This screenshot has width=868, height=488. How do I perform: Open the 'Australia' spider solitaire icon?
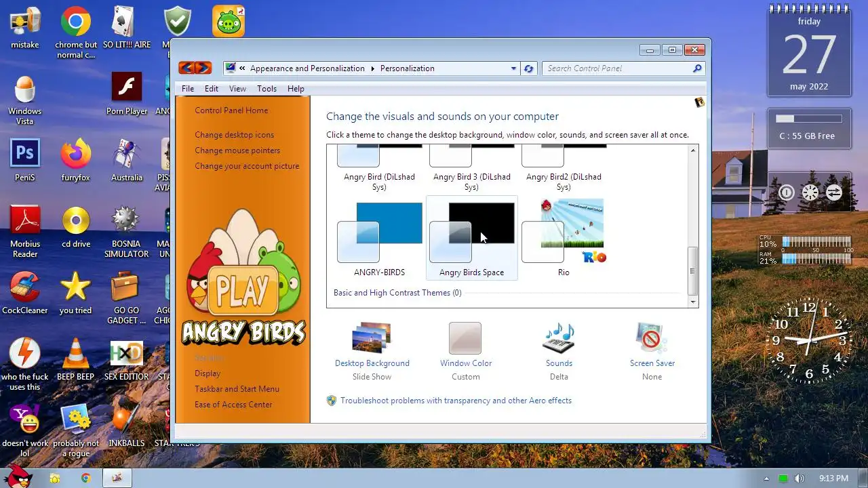127,161
